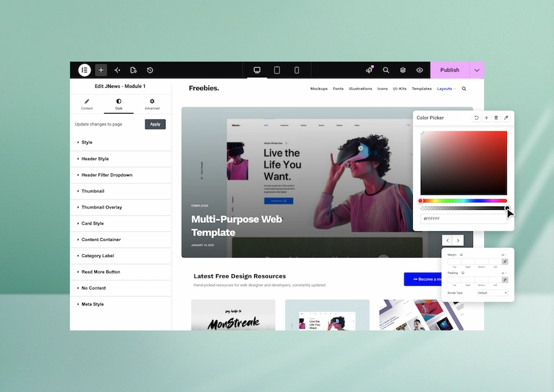Open the finder search icon in top bar
Viewport: 554px width, 392px height.
(x=386, y=70)
